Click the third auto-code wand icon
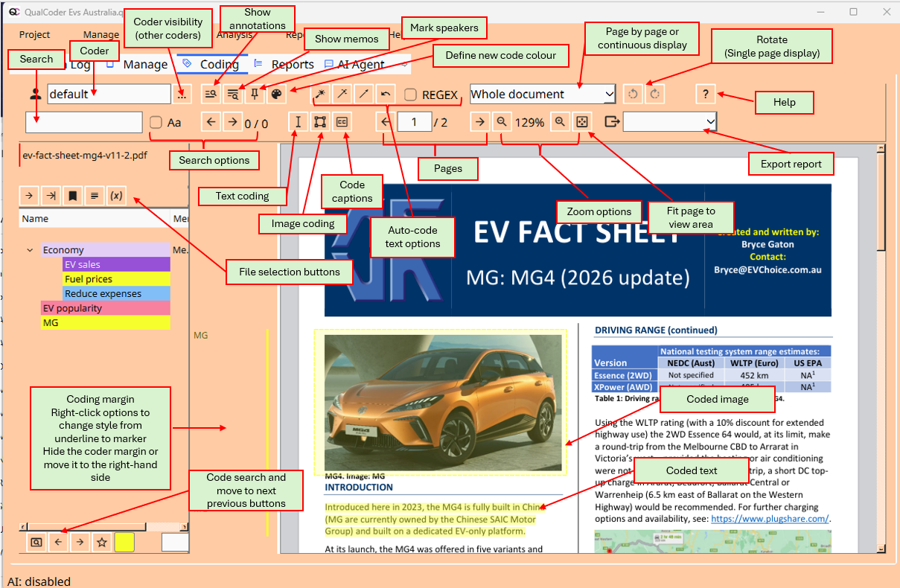 click(363, 94)
